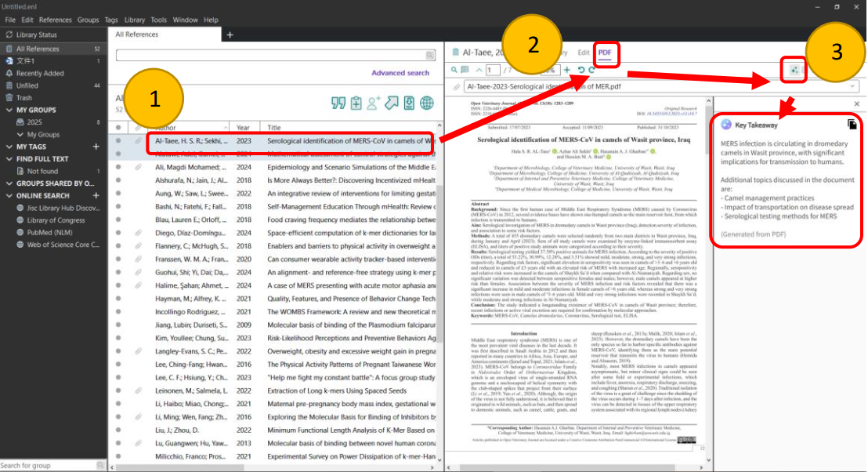Click the magnifier in the quick search box

[x=429, y=56]
